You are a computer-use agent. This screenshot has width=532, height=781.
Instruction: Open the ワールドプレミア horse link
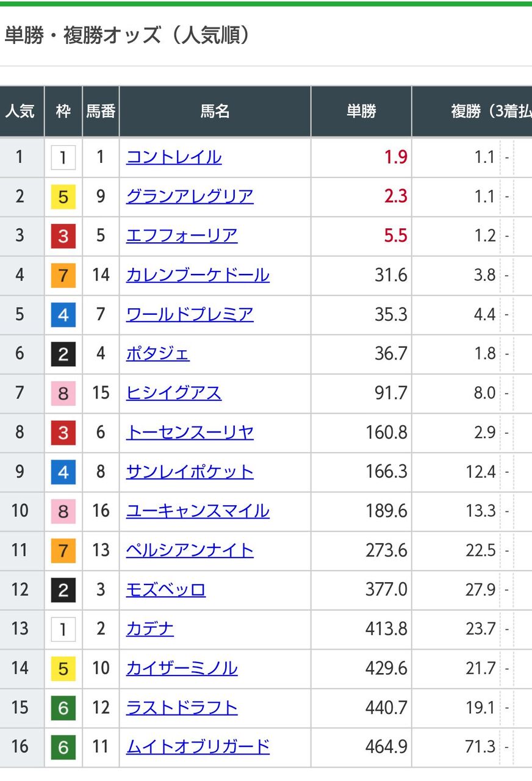coord(190,314)
